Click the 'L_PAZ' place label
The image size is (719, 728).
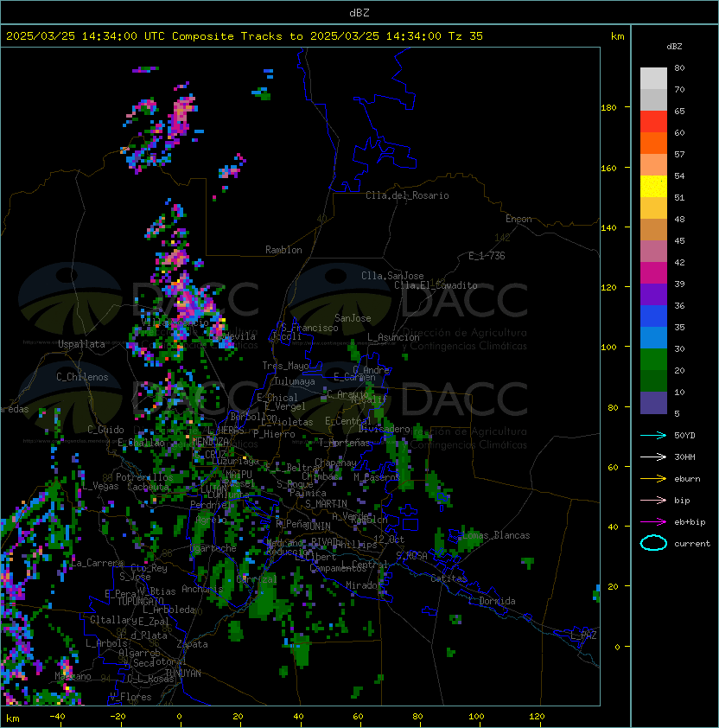click(583, 635)
